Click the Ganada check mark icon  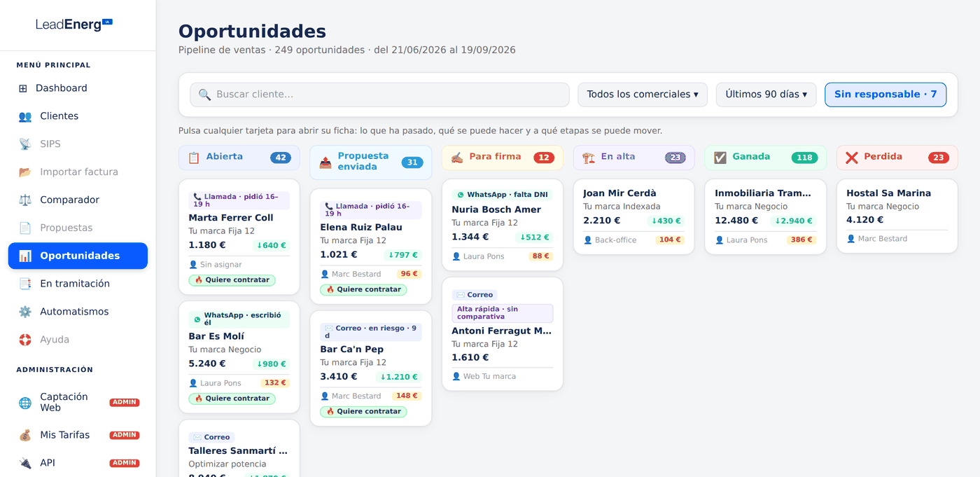(720, 158)
